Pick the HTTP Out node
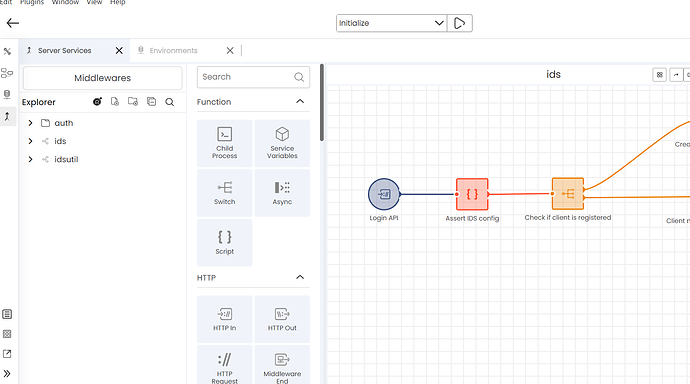The image size is (690, 384). (x=282, y=319)
